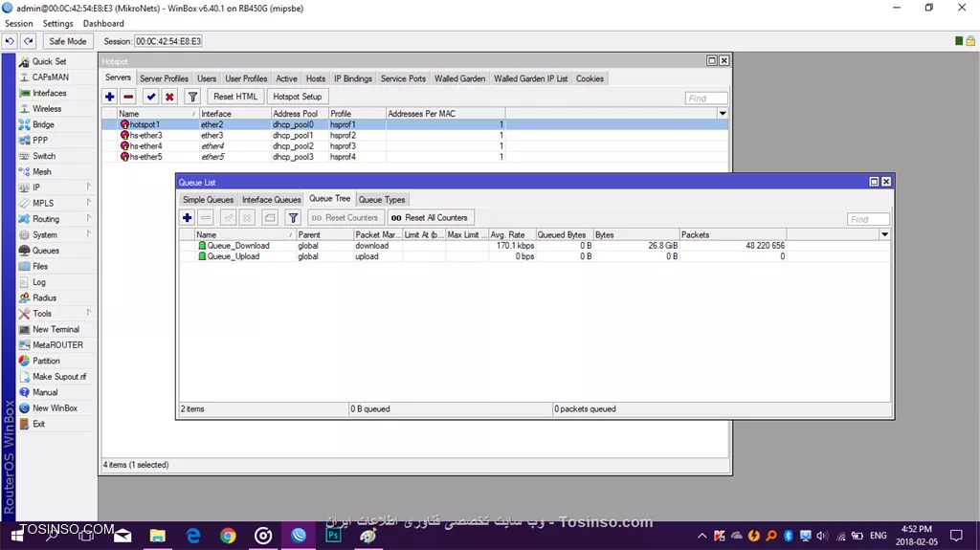Image resolution: width=980 pixels, height=550 pixels.
Task: Switch to Server Profiles tab
Action: coord(164,78)
